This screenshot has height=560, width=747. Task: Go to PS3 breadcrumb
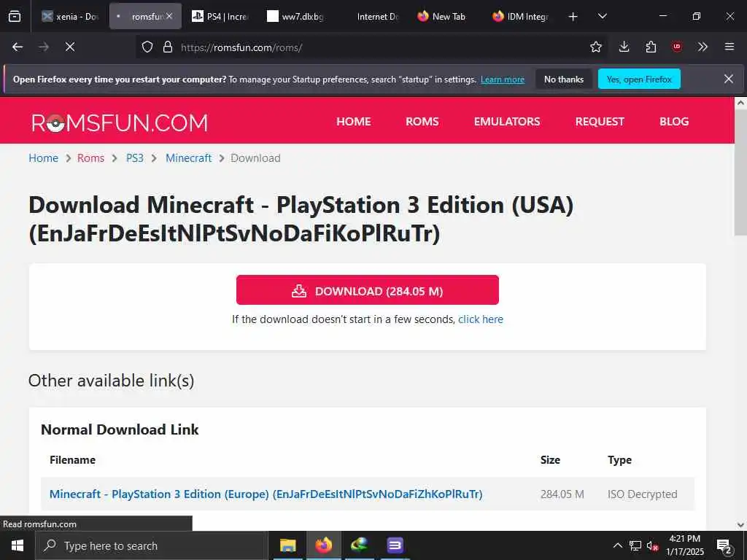pyautogui.click(x=135, y=158)
